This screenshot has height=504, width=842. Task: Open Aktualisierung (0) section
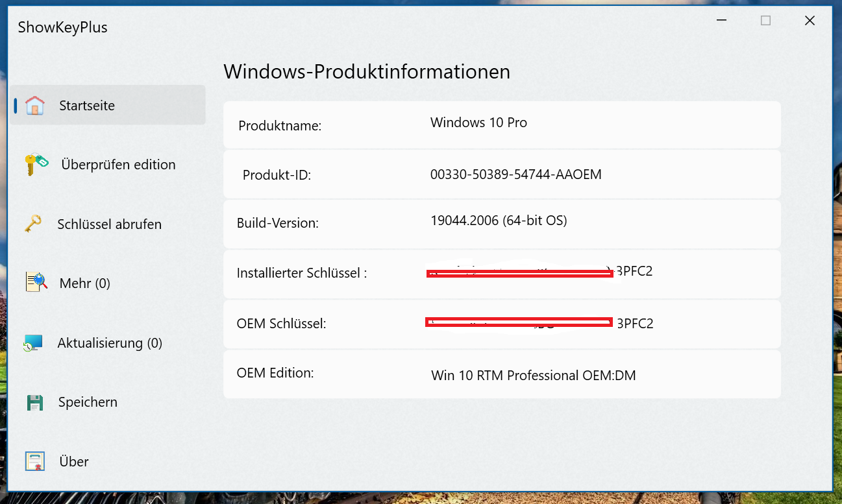(108, 343)
